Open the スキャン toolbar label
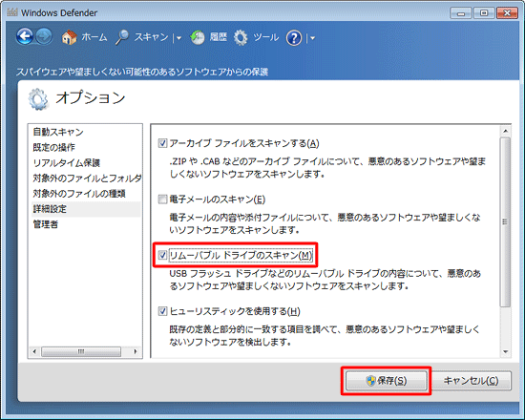 151,37
